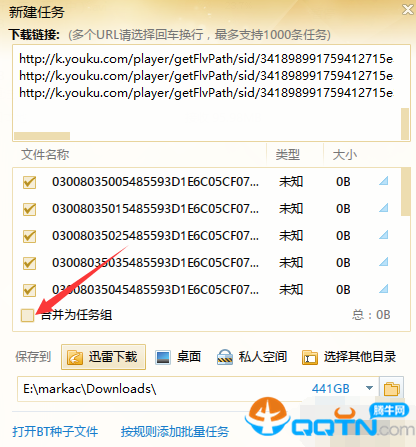The image size is (416, 447).
Task: Open 打开BT种子文件 link
Action: click(x=55, y=431)
